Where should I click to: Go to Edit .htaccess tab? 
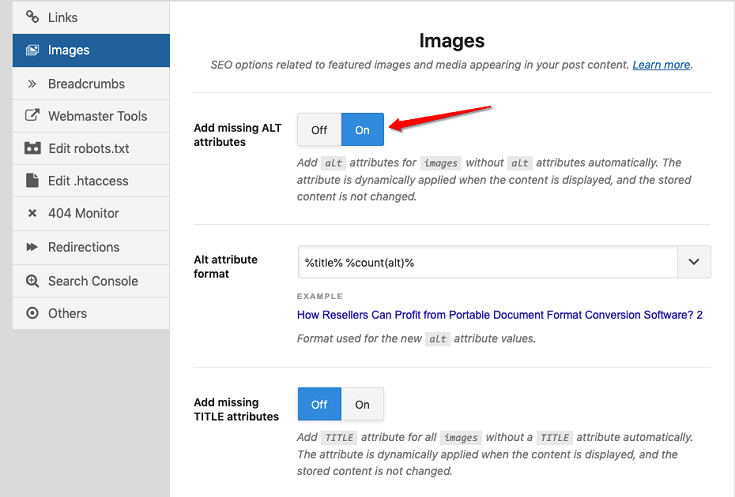pos(91,181)
